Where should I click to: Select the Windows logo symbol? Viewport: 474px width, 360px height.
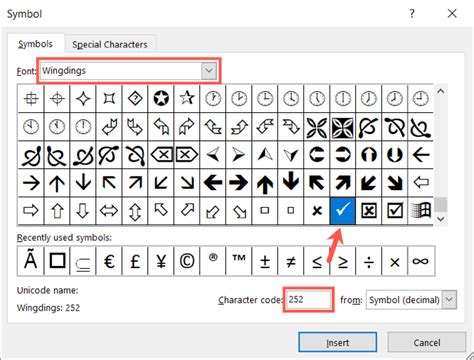coord(421,211)
